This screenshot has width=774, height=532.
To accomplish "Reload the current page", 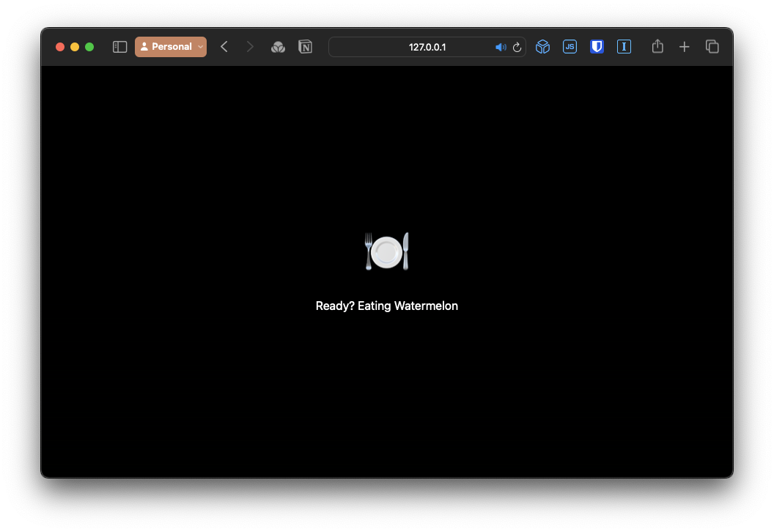I will point(517,47).
